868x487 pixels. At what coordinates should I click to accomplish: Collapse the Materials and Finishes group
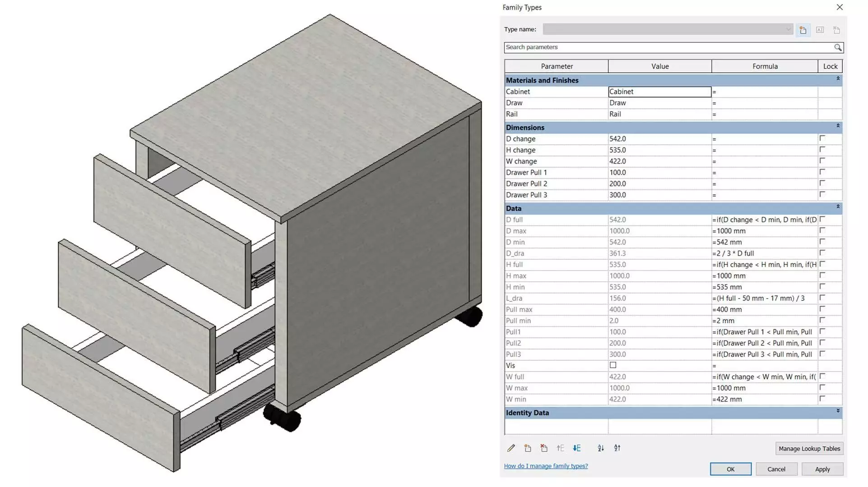click(x=838, y=79)
